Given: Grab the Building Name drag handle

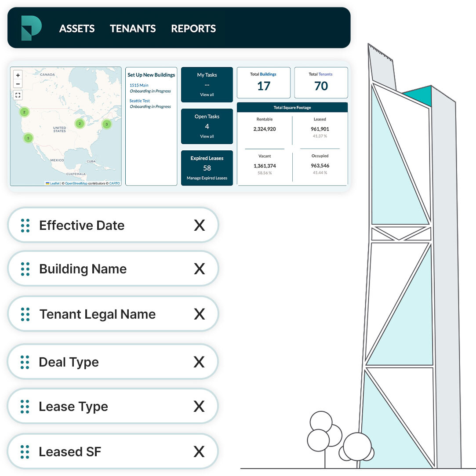Looking at the screenshot, I should (x=25, y=269).
